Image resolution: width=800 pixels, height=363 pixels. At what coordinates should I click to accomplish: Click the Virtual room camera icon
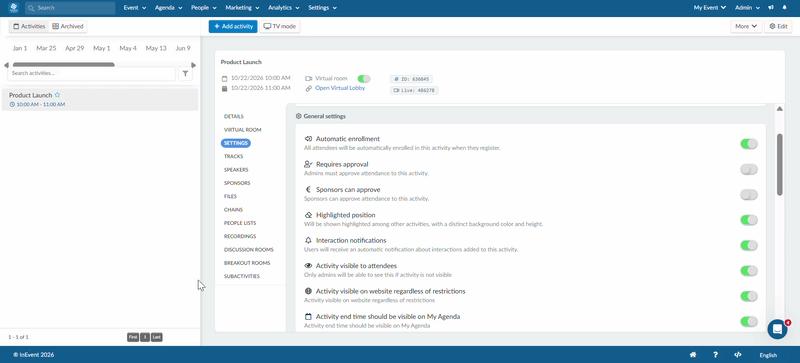pos(308,79)
